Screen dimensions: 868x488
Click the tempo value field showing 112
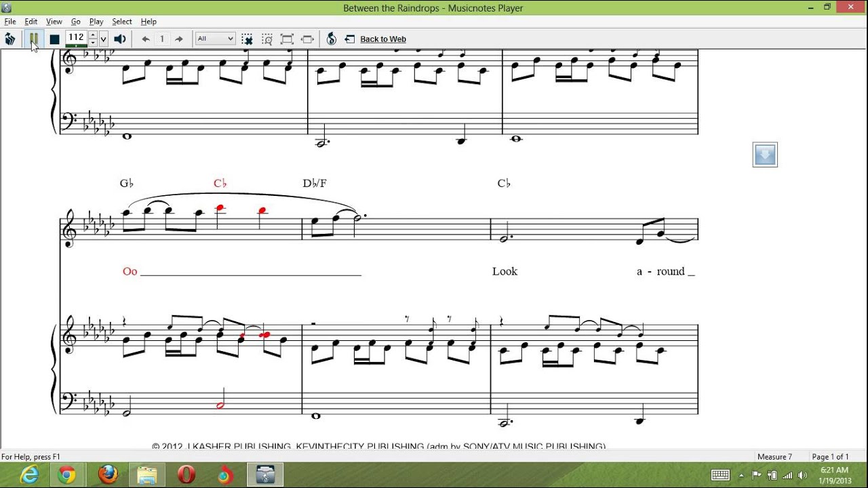click(x=77, y=37)
